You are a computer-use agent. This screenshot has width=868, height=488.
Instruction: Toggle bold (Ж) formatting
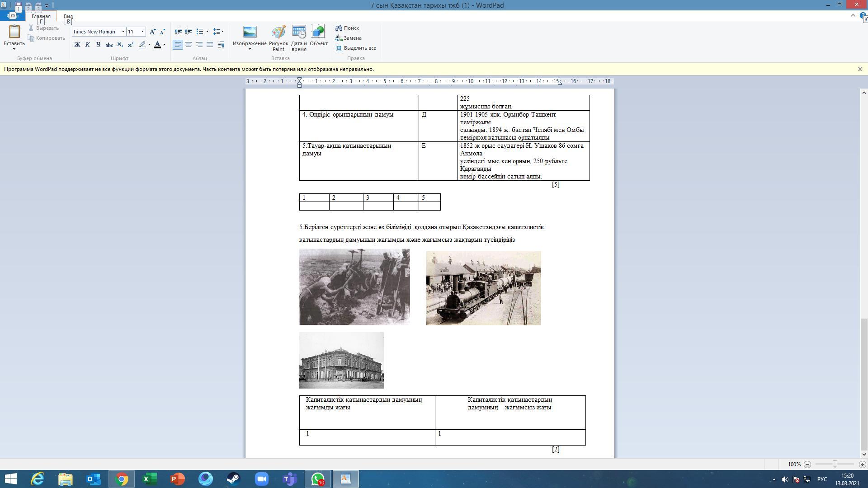(77, 45)
